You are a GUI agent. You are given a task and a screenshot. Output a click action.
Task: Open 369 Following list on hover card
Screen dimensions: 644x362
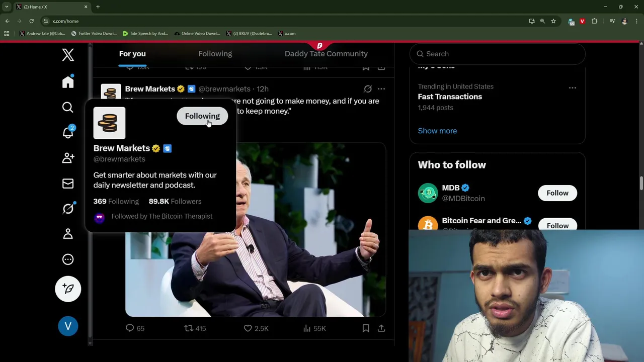(x=116, y=201)
